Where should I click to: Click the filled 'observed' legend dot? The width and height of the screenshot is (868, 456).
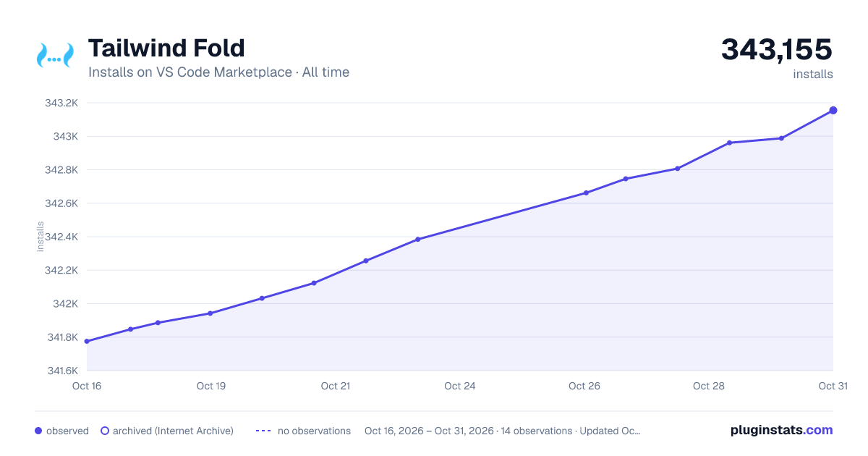tap(38, 431)
